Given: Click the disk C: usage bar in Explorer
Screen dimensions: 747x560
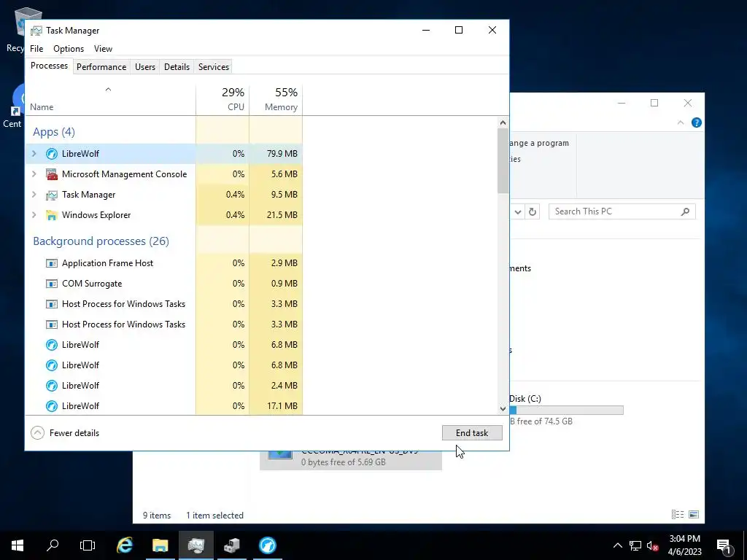Looking at the screenshot, I should pyautogui.click(x=566, y=410).
